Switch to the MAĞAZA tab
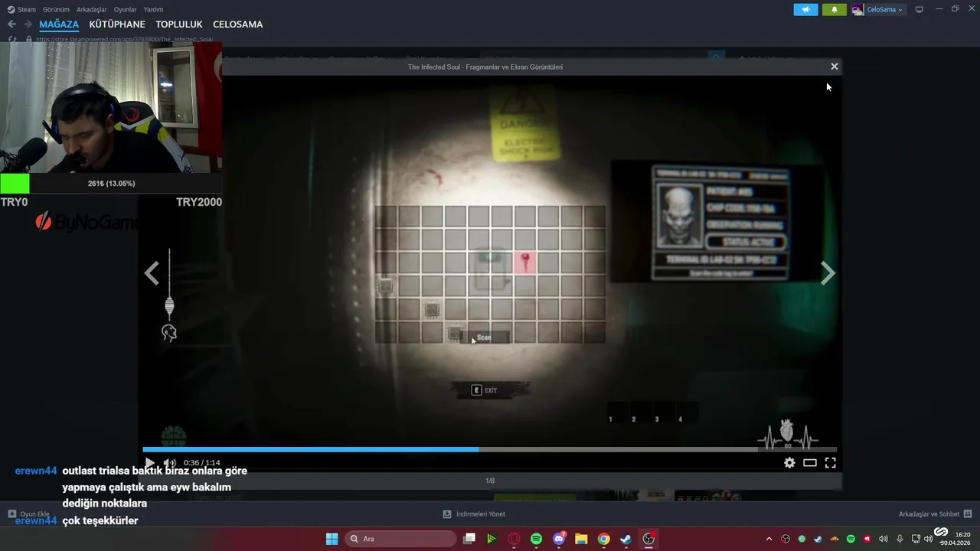 click(59, 24)
